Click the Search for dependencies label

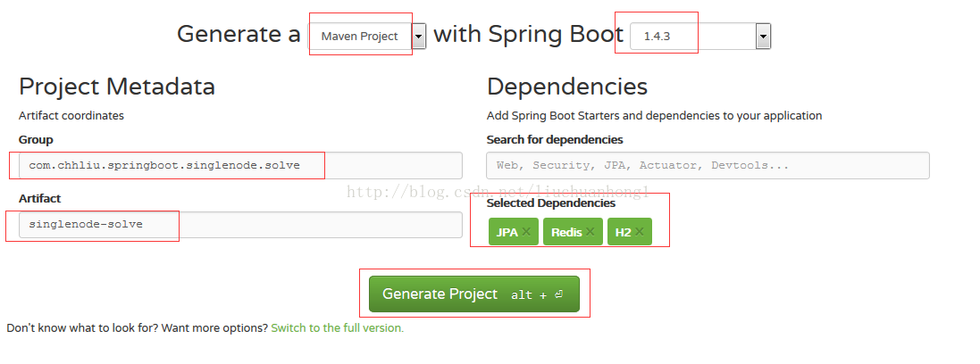click(x=555, y=140)
